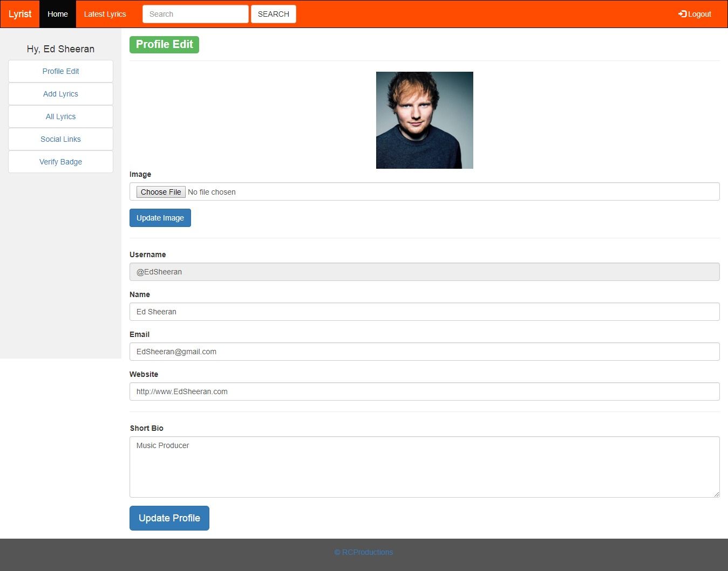Click the Logout arrow icon
Screen dimensions: 728x571
click(x=682, y=14)
